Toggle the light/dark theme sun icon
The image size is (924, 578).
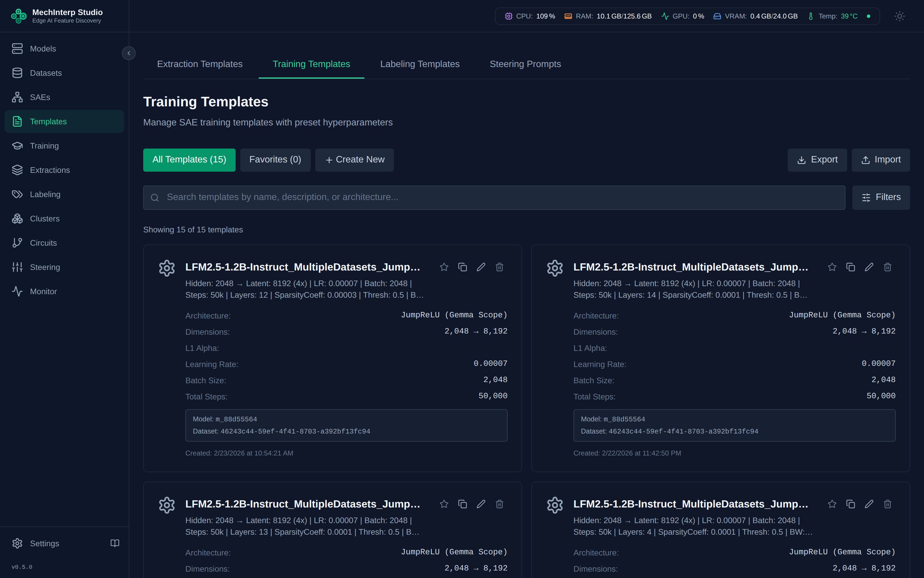pos(899,16)
